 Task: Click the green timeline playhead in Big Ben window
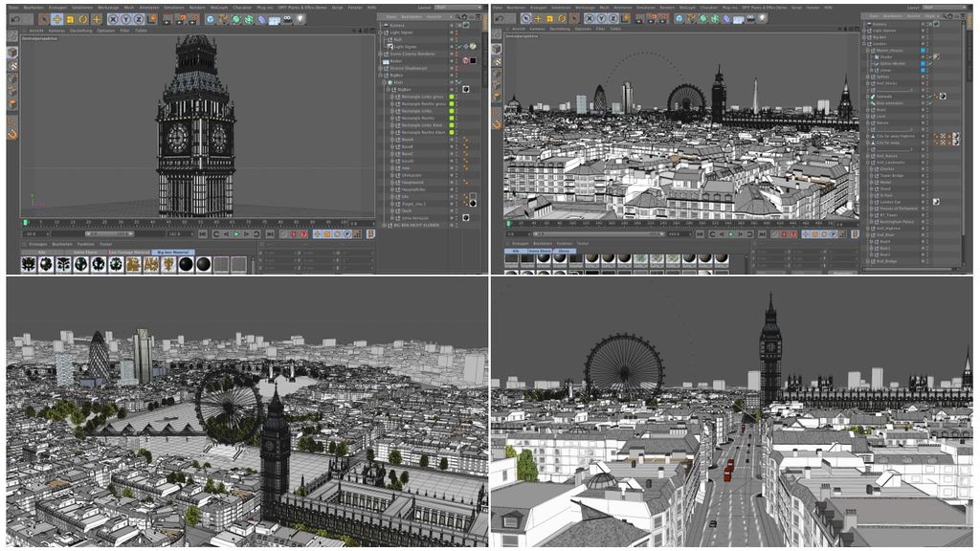coord(26,222)
